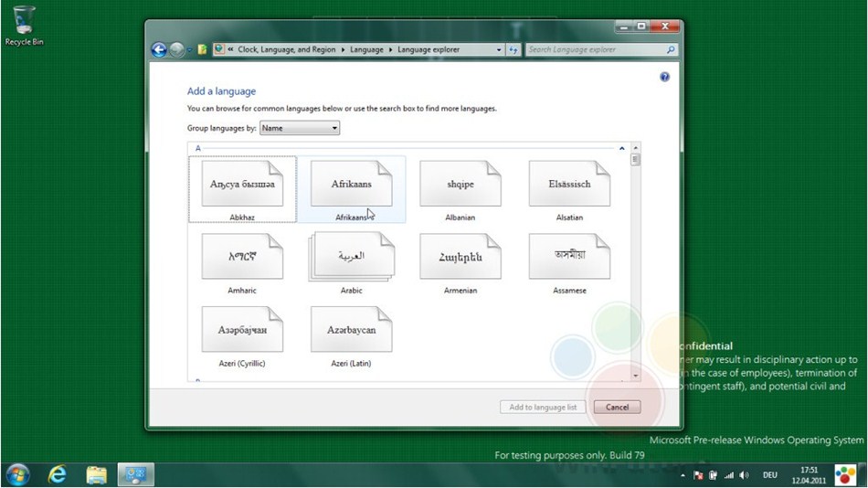Image resolution: width=868 pixels, height=488 pixels.
Task: Open the clock showing 17:51
Action: pos(809,475)
